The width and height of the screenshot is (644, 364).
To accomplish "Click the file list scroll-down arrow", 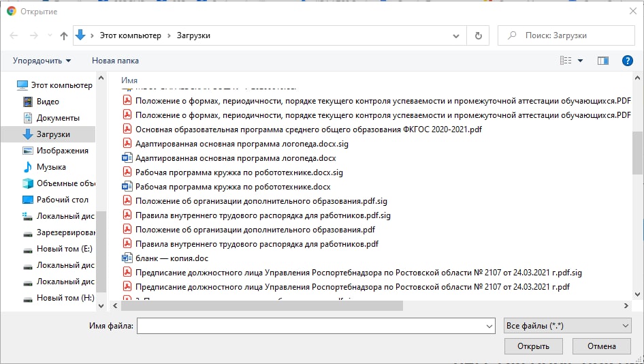I will click(x=637, y=294).
